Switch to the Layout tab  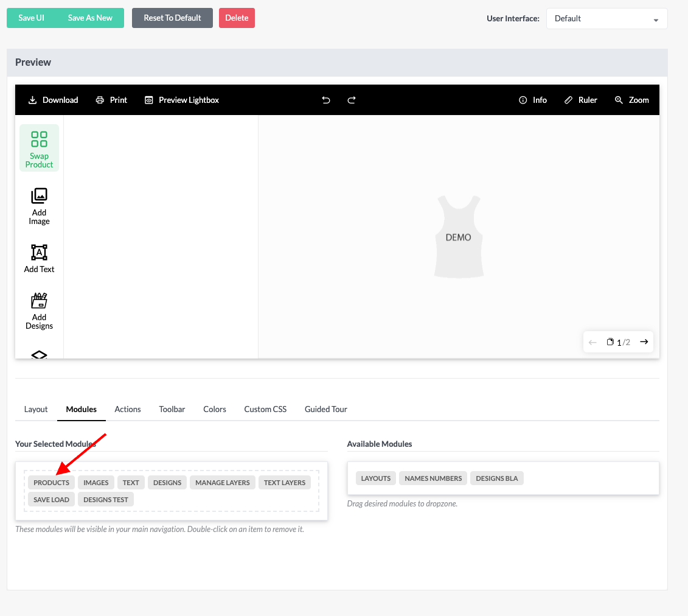coord(36,409)
